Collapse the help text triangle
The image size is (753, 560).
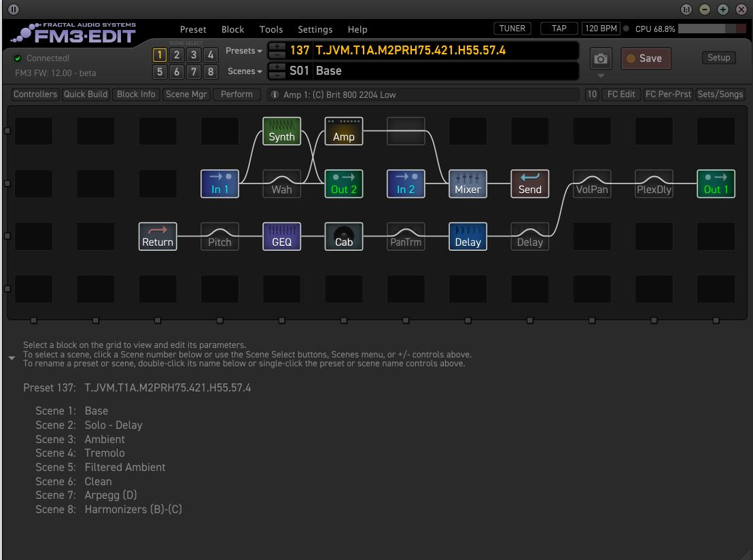click(x=12, y=357)
